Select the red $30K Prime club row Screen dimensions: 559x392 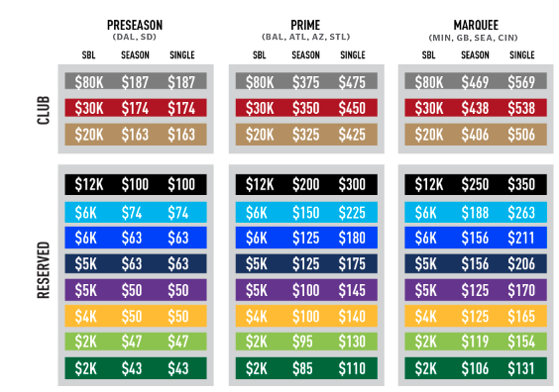coord(306,108)
